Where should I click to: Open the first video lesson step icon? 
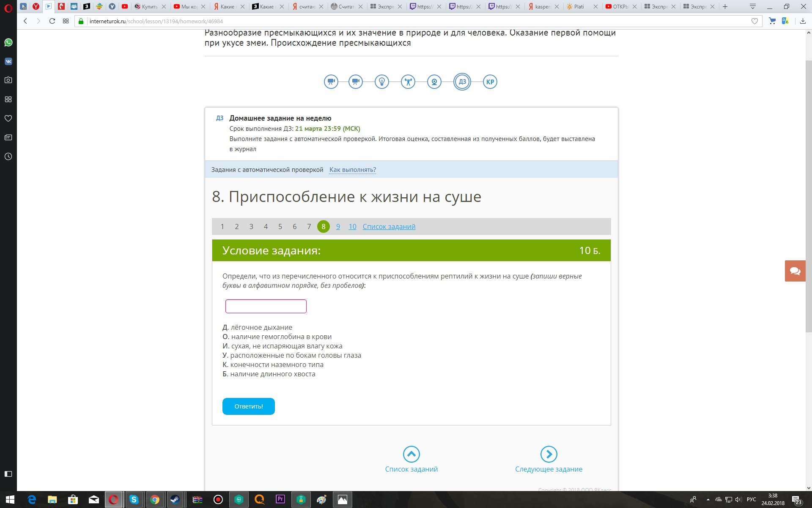click(x=331, y=82)
